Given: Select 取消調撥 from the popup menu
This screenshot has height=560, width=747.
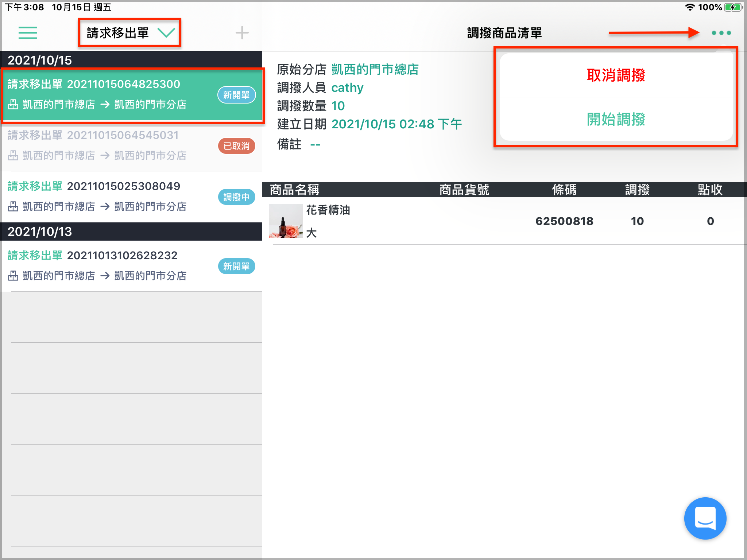Looking at the screenshot, I should point(616,75).
